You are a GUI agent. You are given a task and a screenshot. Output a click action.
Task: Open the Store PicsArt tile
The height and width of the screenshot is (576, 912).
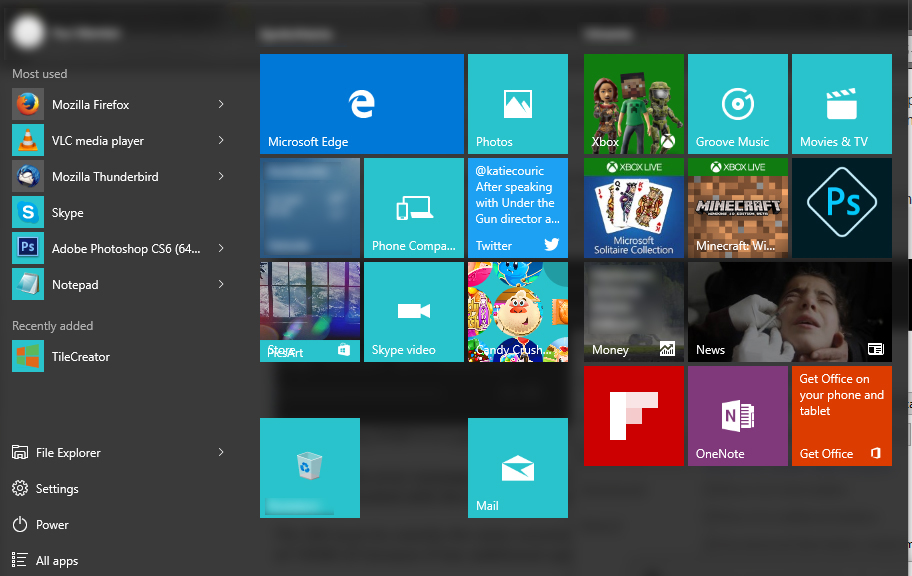310,312
